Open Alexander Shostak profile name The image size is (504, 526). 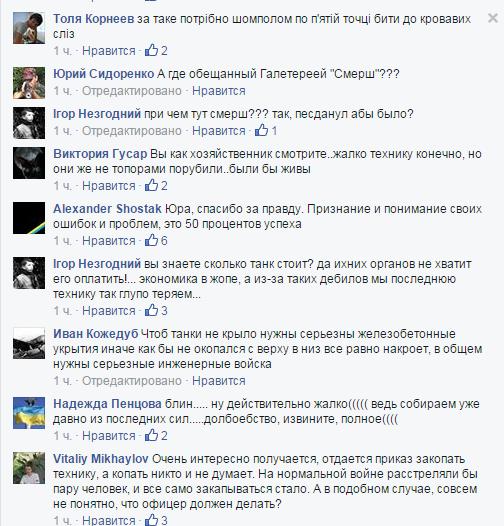pyautogui.click(x=107, y=209)
